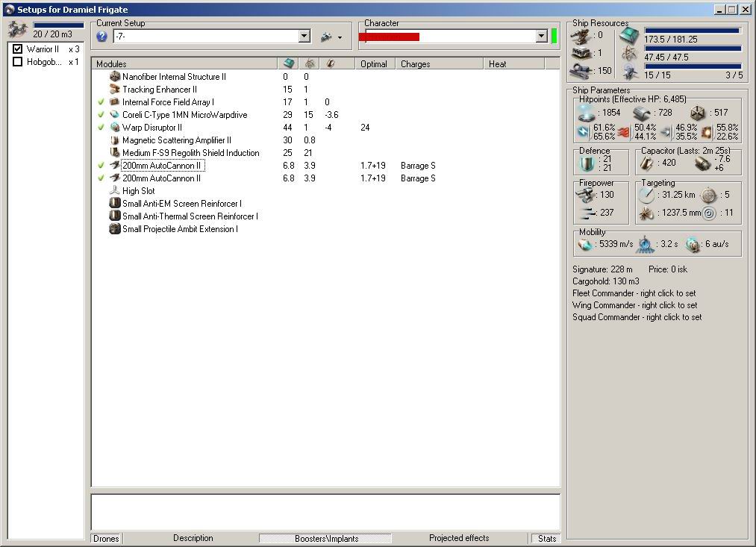
Task: Open the Boosters\Implants tab
Action: click(x=326, y=538)
